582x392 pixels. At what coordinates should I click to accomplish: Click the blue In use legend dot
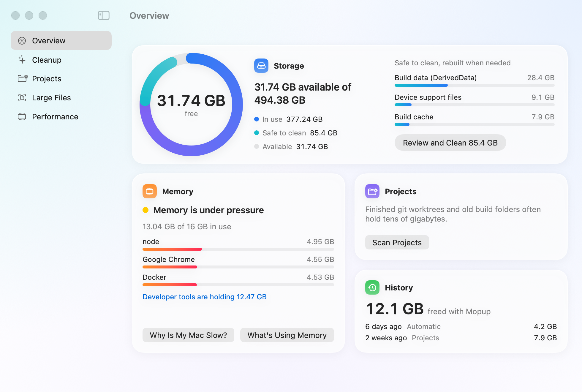click(x=257, y=119)
